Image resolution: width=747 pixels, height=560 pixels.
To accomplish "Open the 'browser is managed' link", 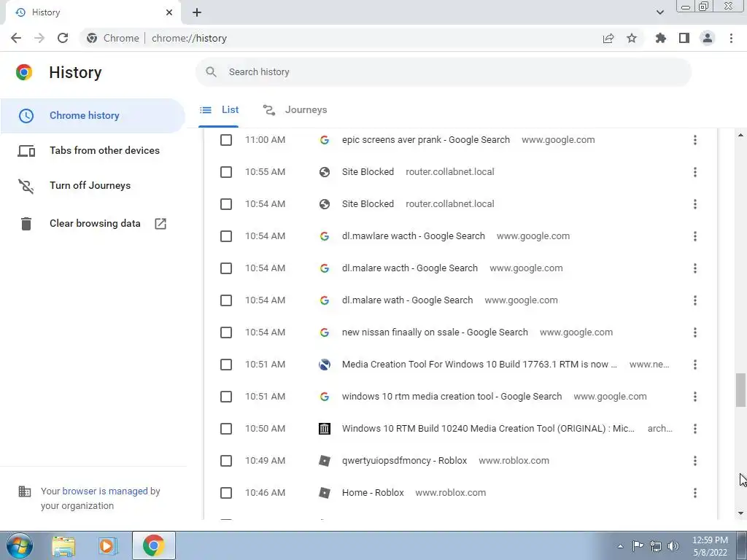I will (x=105, y=491).
